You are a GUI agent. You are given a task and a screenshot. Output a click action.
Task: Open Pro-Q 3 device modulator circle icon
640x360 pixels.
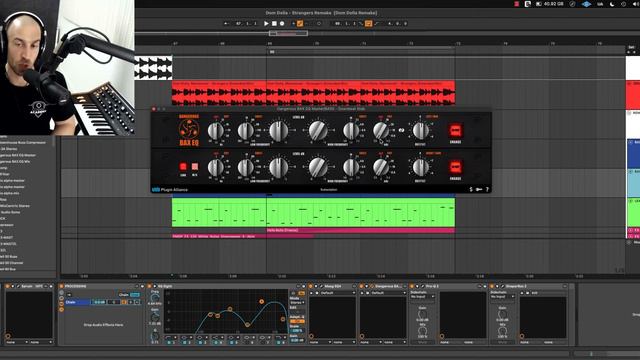pos(442,336)
